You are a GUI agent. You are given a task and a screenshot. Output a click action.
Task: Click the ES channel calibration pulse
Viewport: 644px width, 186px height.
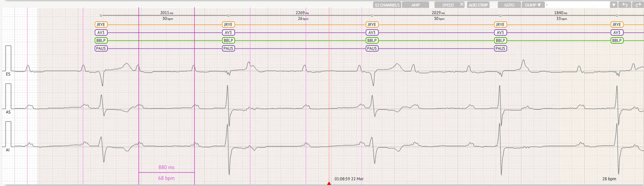(x=8, y=58)
